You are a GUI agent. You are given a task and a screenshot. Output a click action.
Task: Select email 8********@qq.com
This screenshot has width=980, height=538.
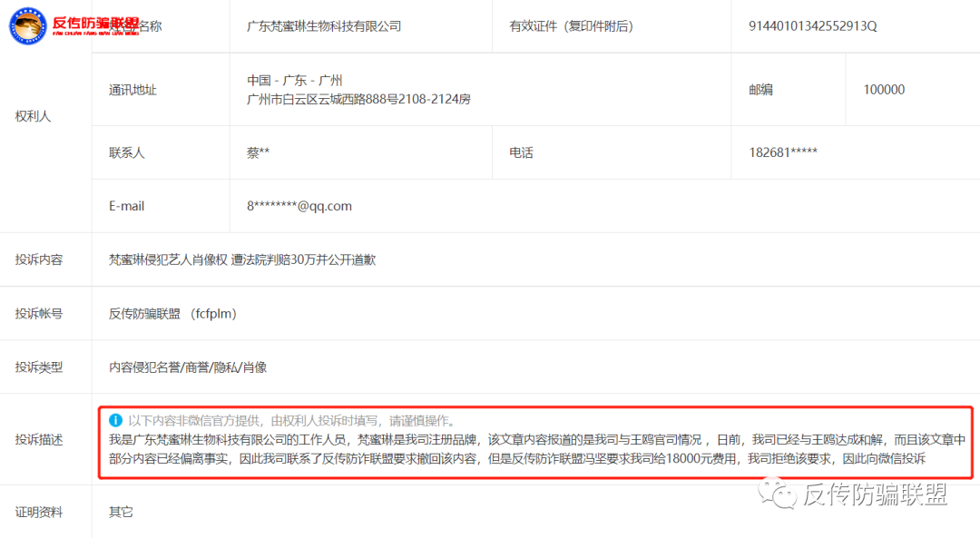(299, 206)
